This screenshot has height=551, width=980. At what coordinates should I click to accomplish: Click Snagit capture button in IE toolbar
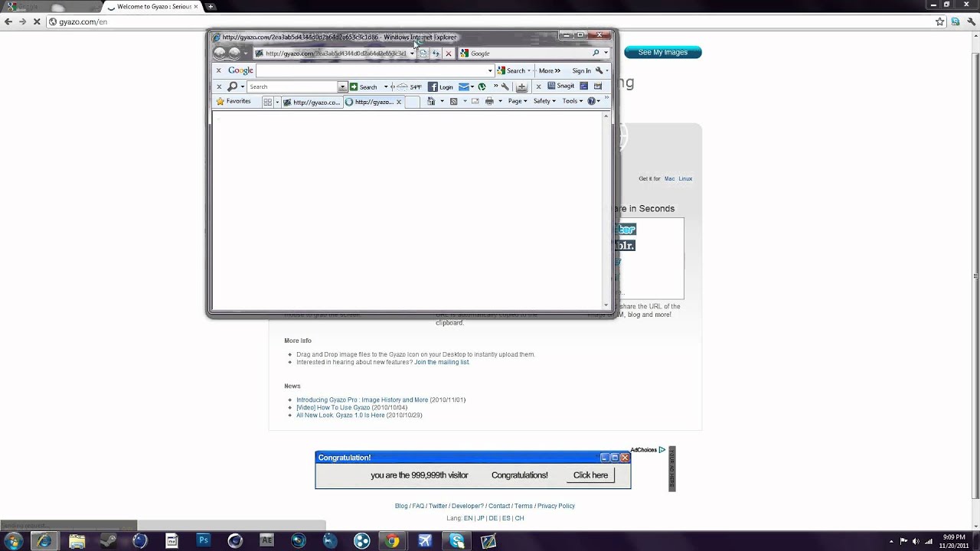click(x=560, y=86)
